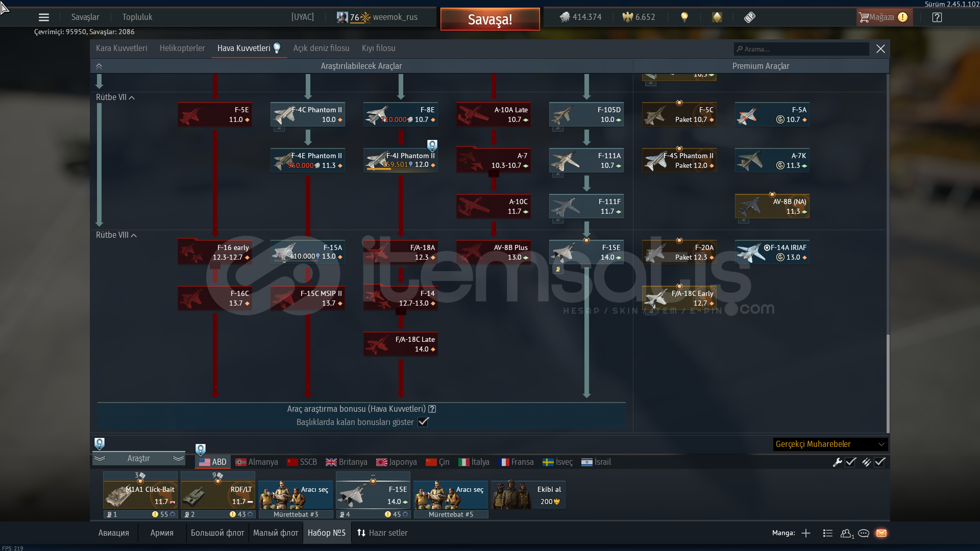Select the F/A-18C Late card
Screen dimensions: 980x551
(401, 344)
